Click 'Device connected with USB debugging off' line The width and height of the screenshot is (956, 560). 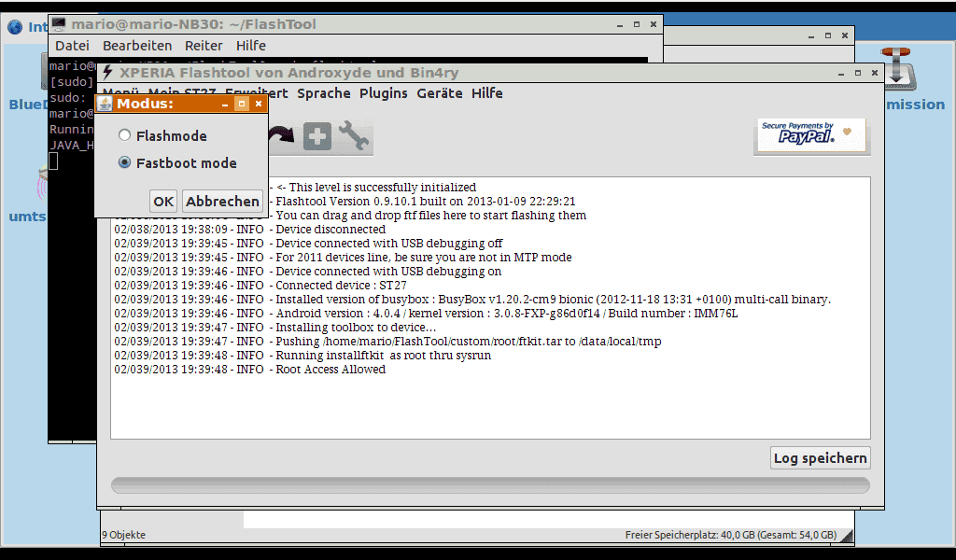[x=308, y=244]
